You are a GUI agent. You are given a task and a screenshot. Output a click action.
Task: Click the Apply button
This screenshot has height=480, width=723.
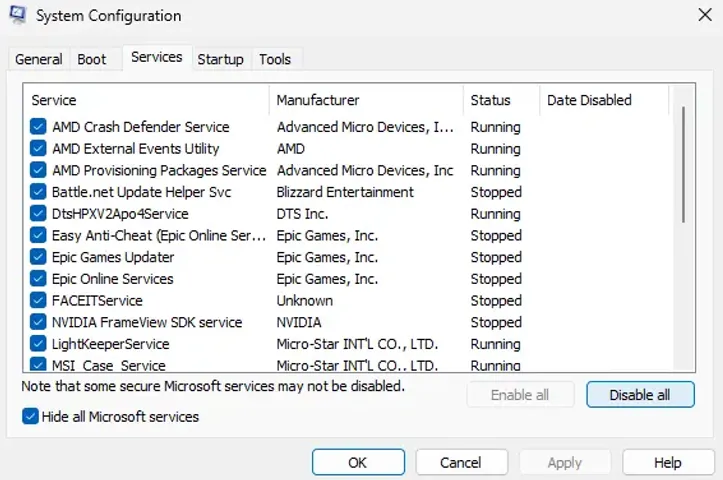click(565, 462)
